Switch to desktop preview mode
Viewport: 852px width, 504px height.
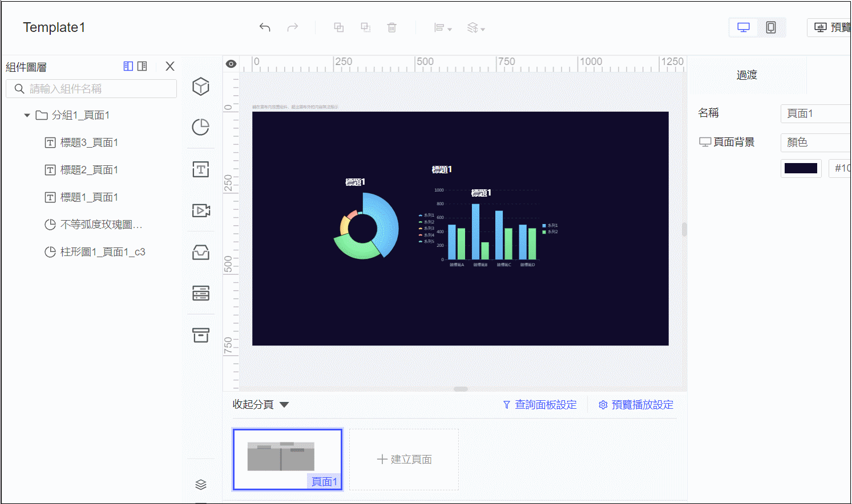(x=744, y=27)
